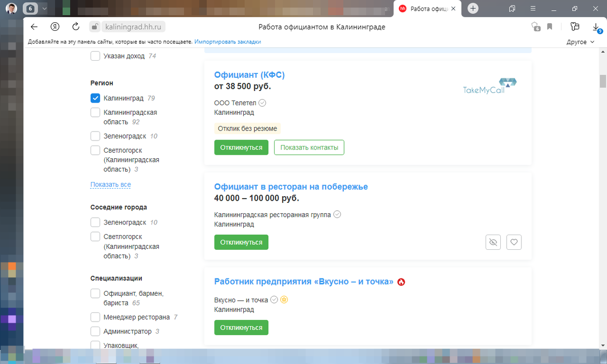
Task: Apply to Официант (КФС) with Откликнуться
Action: pos(241,148)
